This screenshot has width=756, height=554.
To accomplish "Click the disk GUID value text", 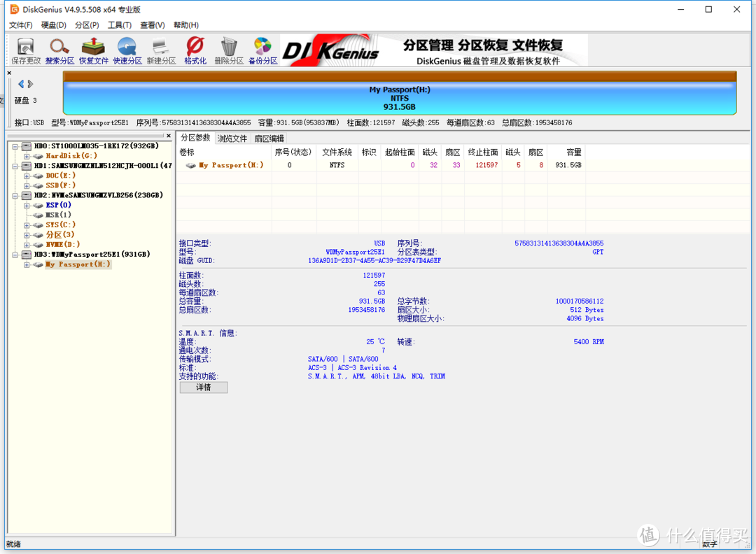I will 374,261.
